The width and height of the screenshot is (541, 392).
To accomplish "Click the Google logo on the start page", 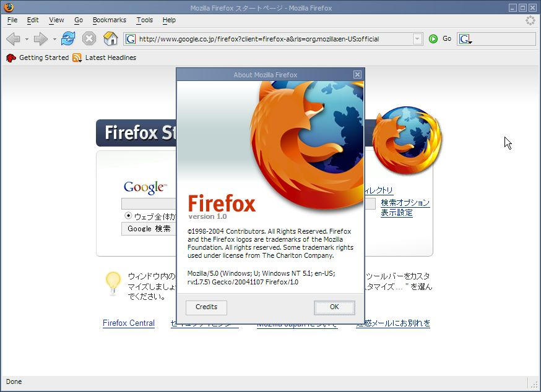I will pyautogui.click(x=145, y=187).
